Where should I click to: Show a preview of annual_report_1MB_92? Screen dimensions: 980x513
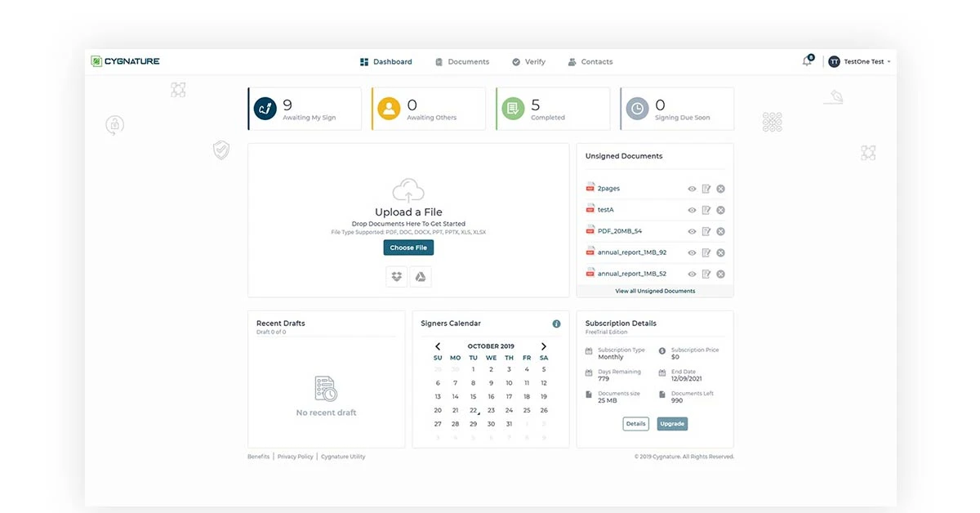coord(692,252)
